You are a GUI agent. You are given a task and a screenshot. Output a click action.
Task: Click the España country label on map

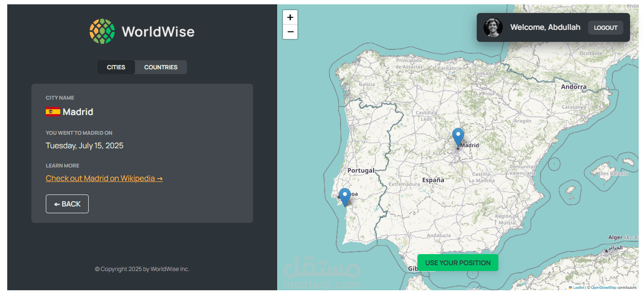433,180
